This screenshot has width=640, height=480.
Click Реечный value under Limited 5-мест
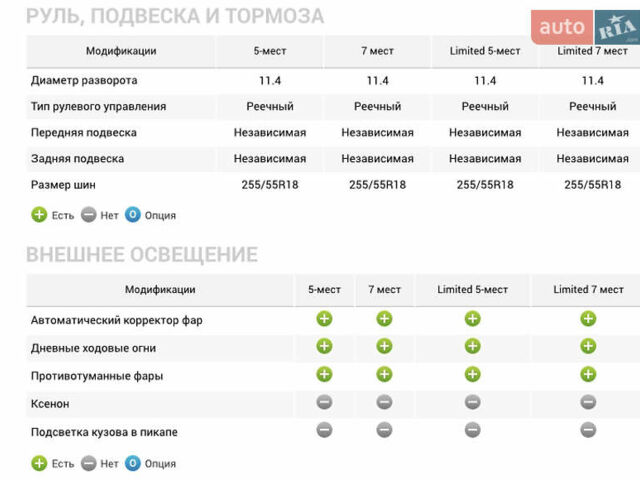[485, 107]
